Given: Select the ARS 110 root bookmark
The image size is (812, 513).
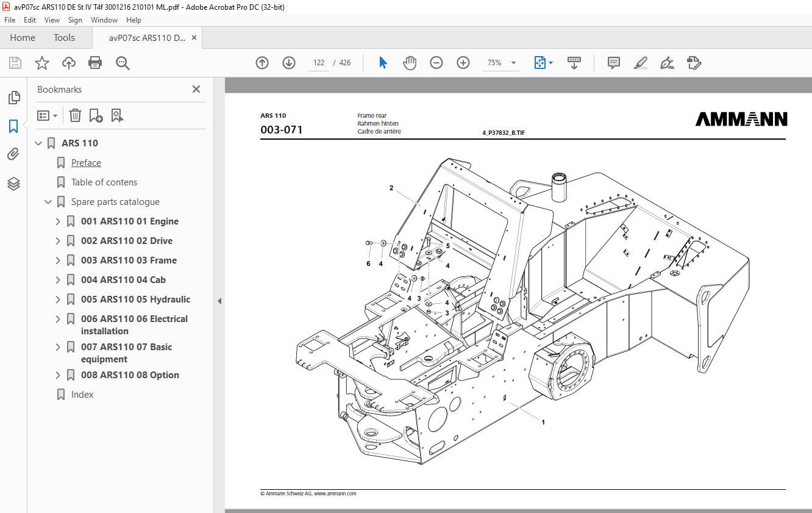Looking at the screenshot, I should coord(80,143).
